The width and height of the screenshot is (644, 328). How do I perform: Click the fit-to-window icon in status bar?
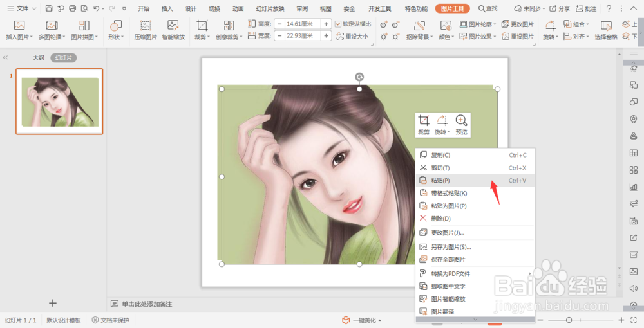[x=634, y=320]
